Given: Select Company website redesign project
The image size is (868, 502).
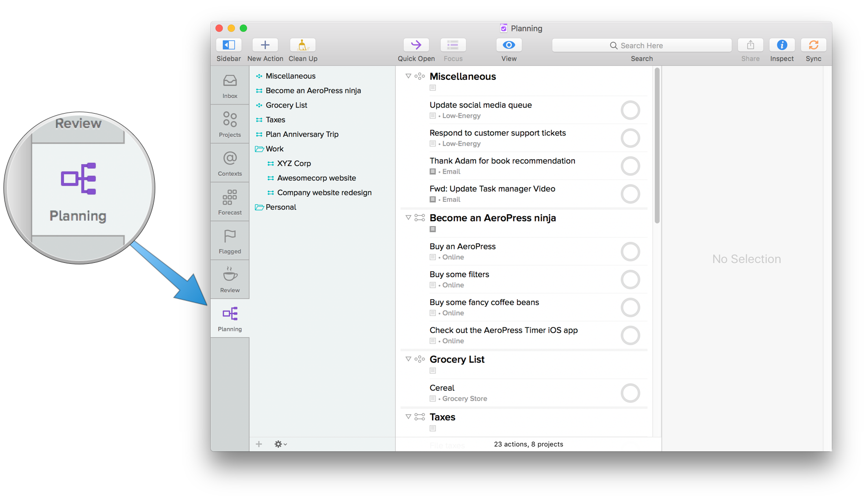Looking at the screenshot, I should [324, 192].
